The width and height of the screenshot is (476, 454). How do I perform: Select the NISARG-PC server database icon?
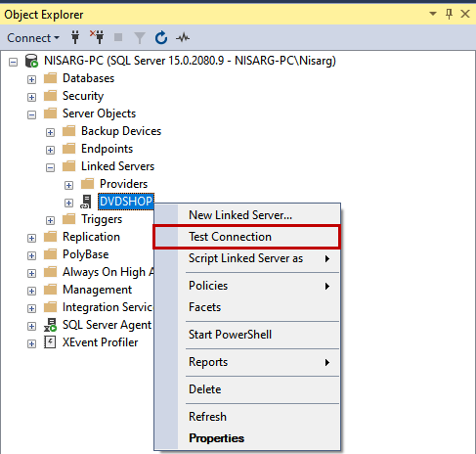[31, 61]
